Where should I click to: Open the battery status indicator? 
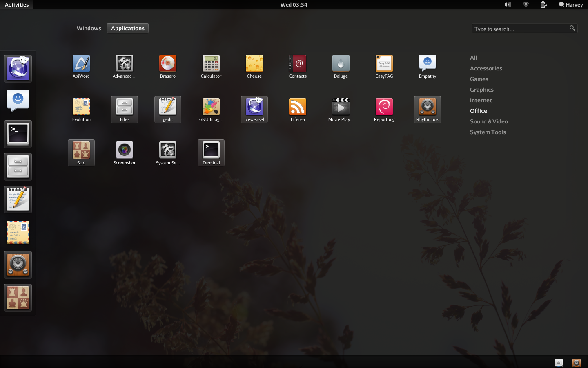tap(543, 4)
